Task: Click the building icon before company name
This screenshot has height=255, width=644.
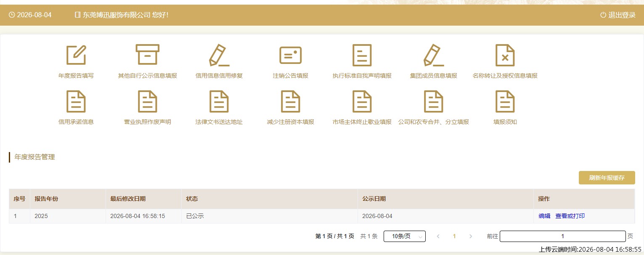Action: pyautogui.click(x=77, y=15)
